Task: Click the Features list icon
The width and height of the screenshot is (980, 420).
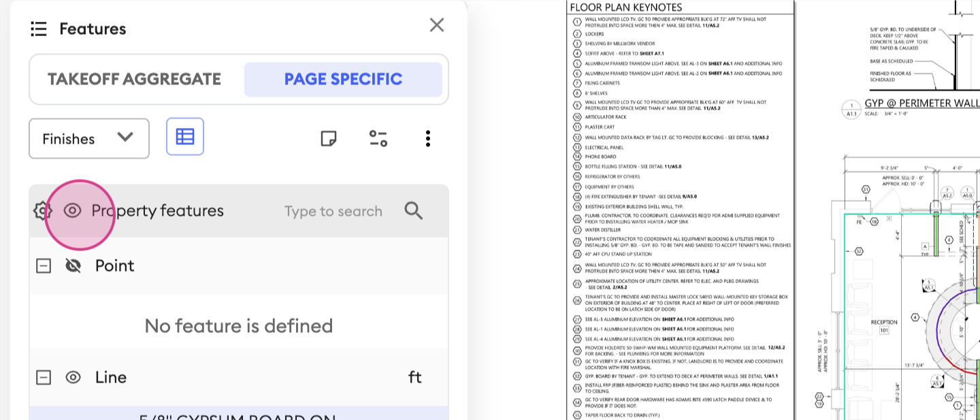Action: (x=39, y=29)
